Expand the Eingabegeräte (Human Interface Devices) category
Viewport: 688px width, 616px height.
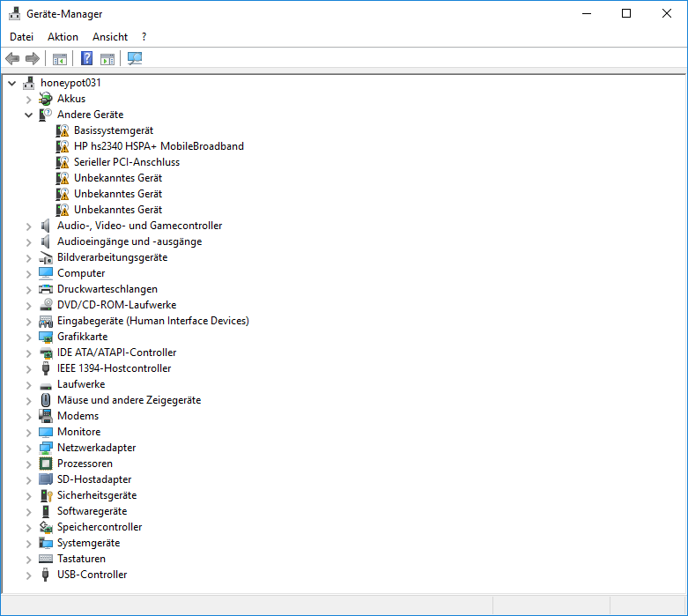pos(29,322)
